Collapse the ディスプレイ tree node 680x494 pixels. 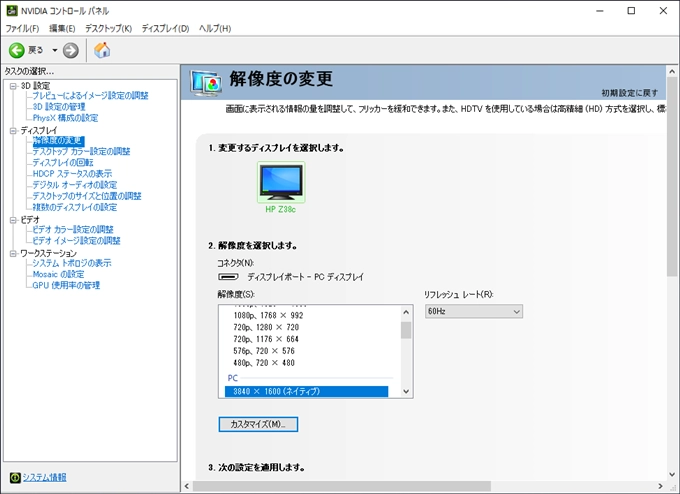[x=13, y=130]
